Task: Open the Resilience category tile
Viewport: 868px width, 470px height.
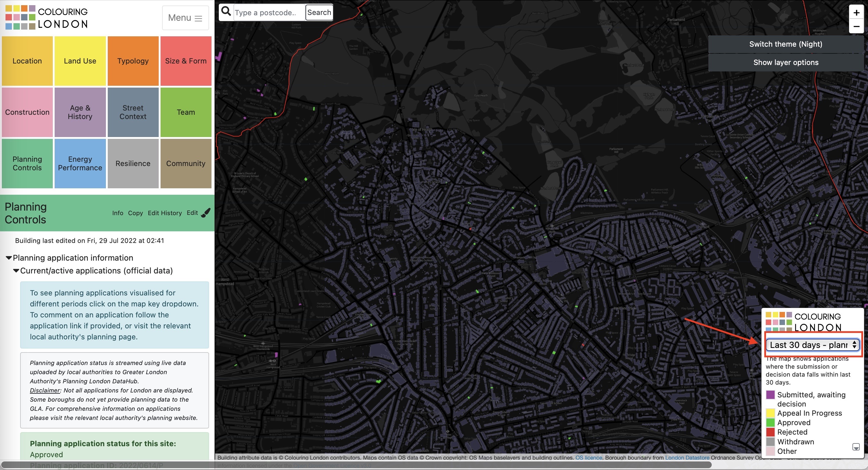Action: pos(133,163)
